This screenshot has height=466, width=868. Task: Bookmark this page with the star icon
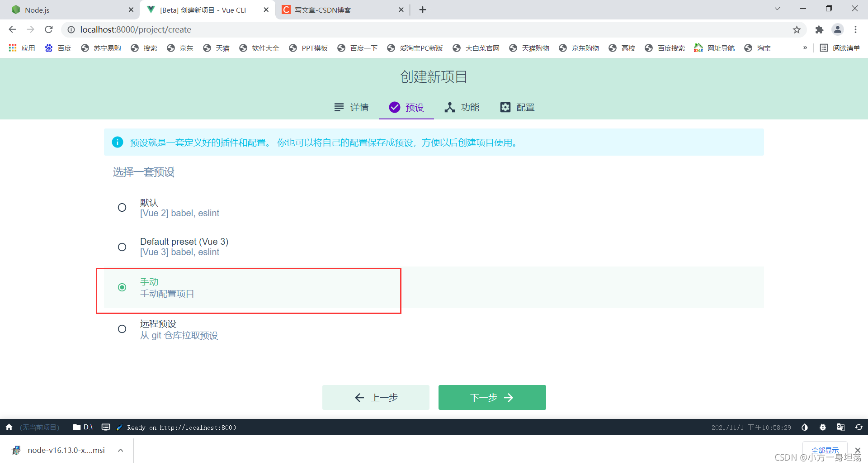(x=797, y=29)
